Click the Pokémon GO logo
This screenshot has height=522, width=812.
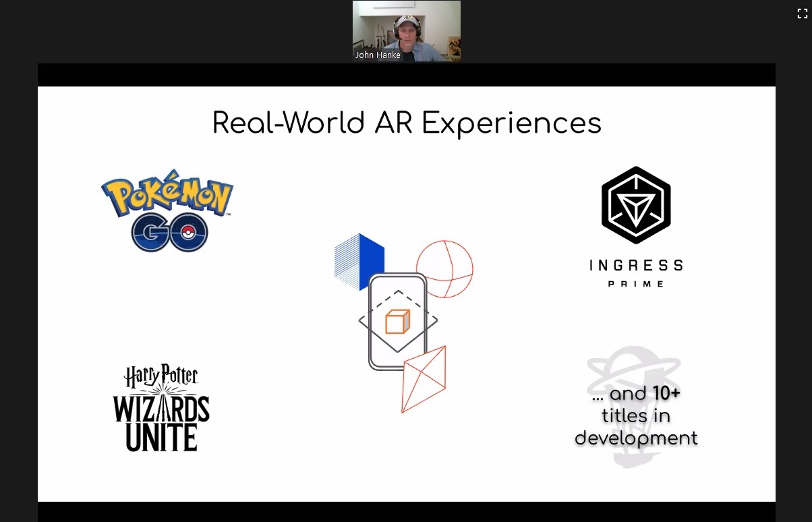(x=167, y=209)
